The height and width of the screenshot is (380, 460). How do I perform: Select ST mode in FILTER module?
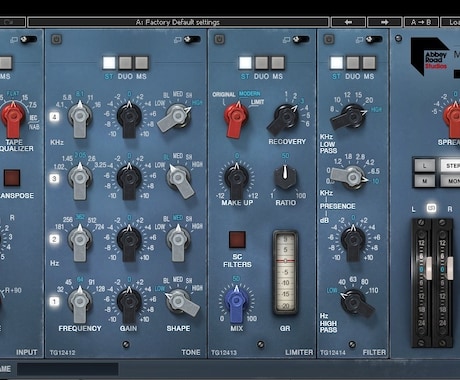click(x=336, y=62)
